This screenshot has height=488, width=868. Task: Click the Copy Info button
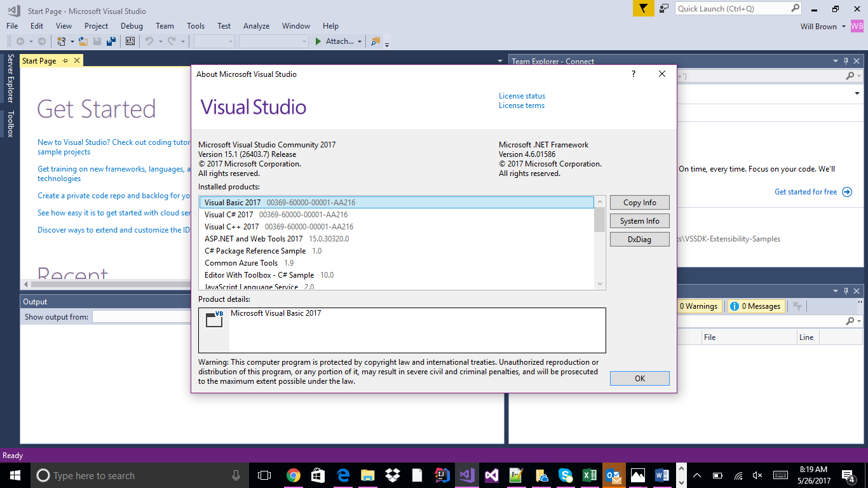pos(639,203)
